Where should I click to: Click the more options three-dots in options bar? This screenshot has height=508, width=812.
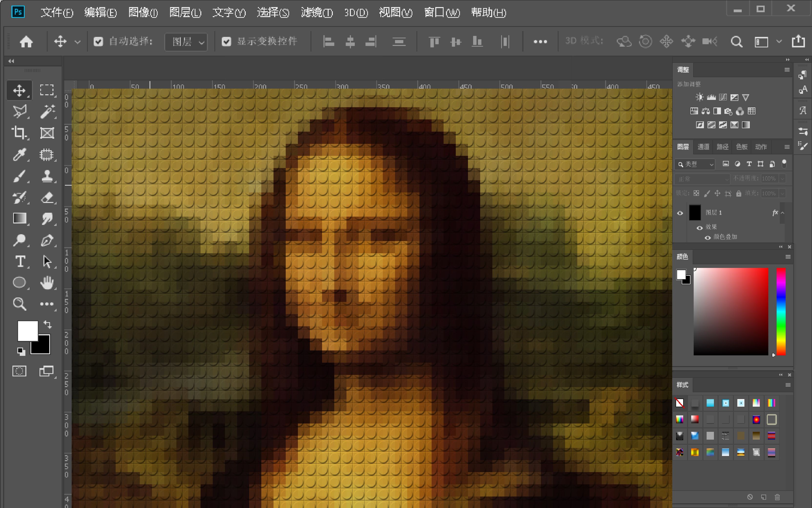click(540, 42)
